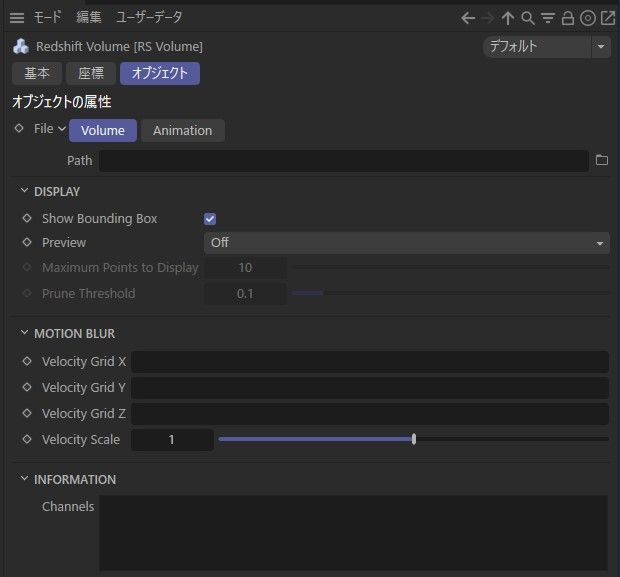Screen dimensions: 620x577
Task: Switch to the 基本 tab
Action: point(37,73)
